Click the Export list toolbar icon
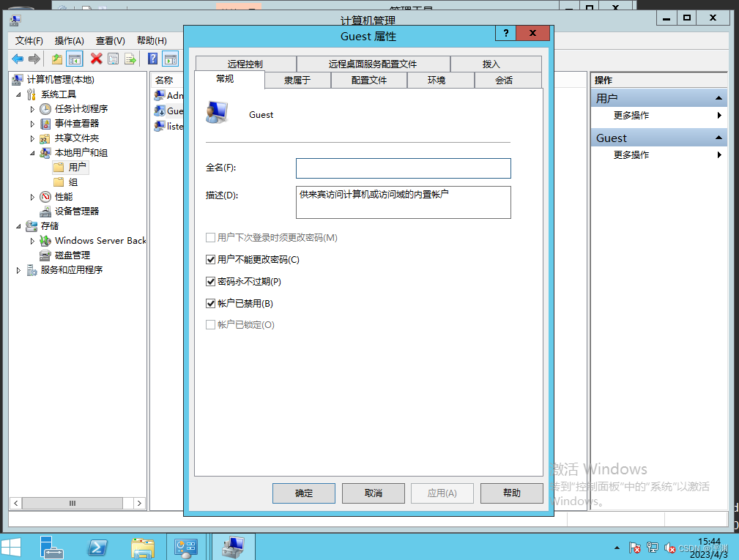The image size is (739, 560). 130,59
